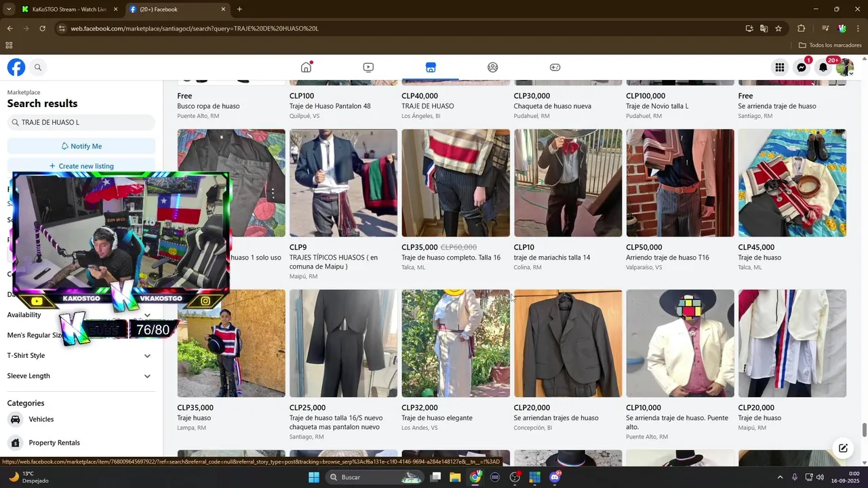Go back with browser back arrow
The image size is (868, 488).
[x=9, y=28]
